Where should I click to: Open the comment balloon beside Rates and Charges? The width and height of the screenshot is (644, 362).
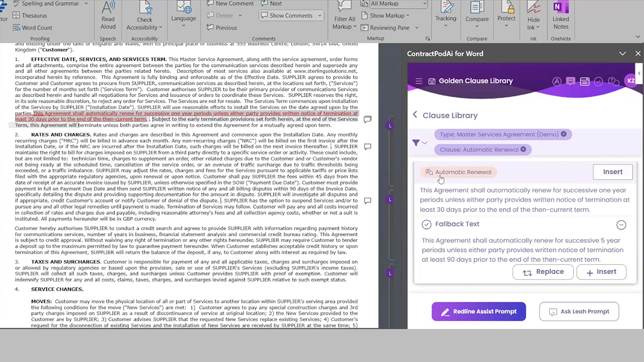368,147
